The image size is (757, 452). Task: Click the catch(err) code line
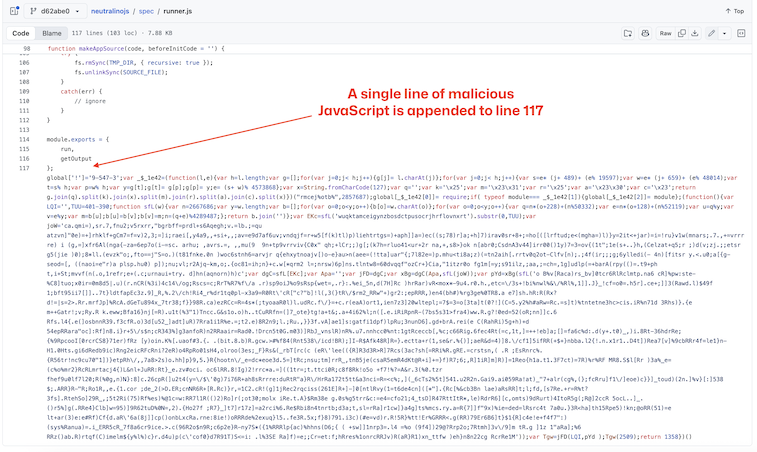(81, 91)
